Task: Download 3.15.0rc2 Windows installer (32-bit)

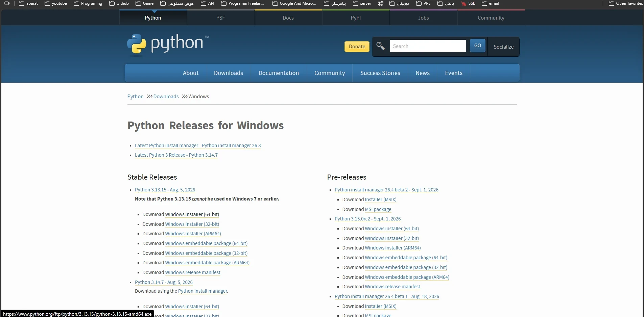Action: click(x=392, y=238)
